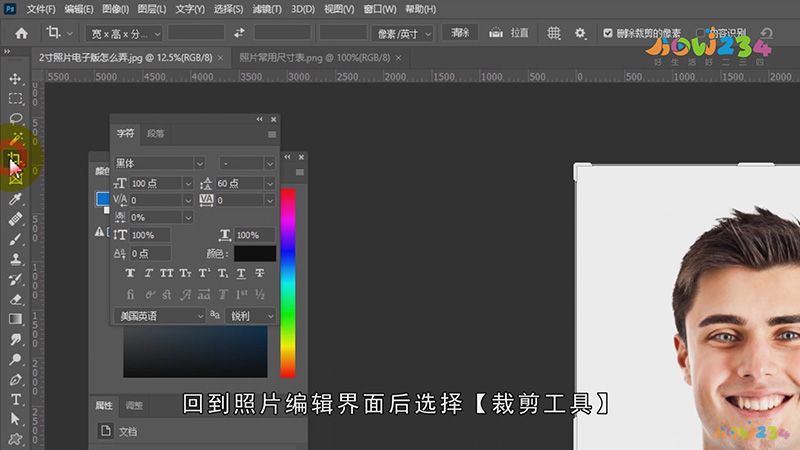Select the Brush tool

(15, 239)
